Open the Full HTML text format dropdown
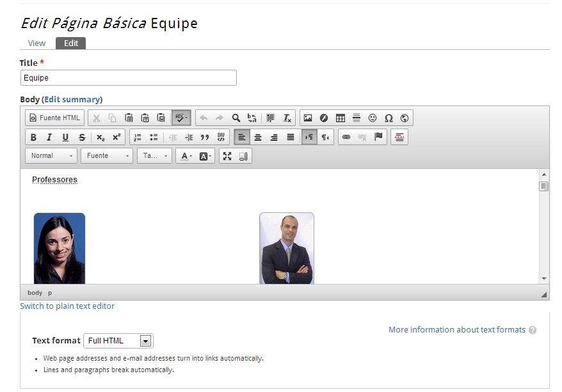The height and width of the screenshot is (392, 562). coord(118,341)
